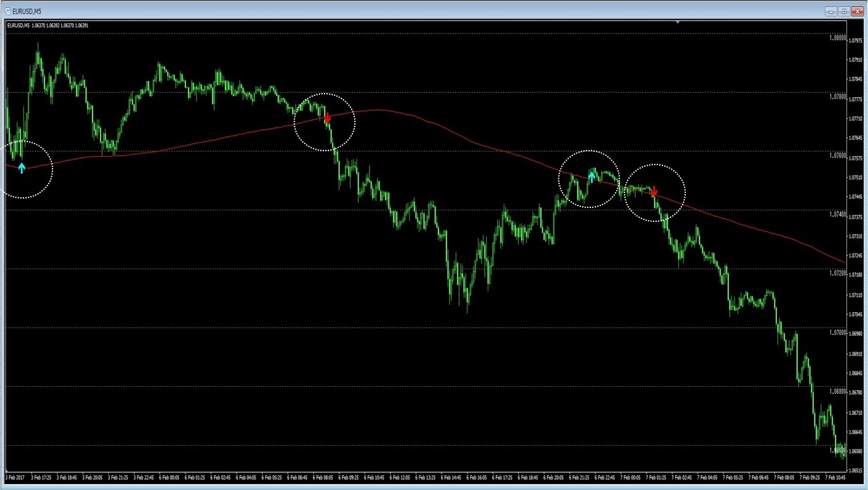Image resolution: width=868 pixels, height=490 pixels.
Task: Click 1.07245 on the price scale
Action: (x=857, y=255)
